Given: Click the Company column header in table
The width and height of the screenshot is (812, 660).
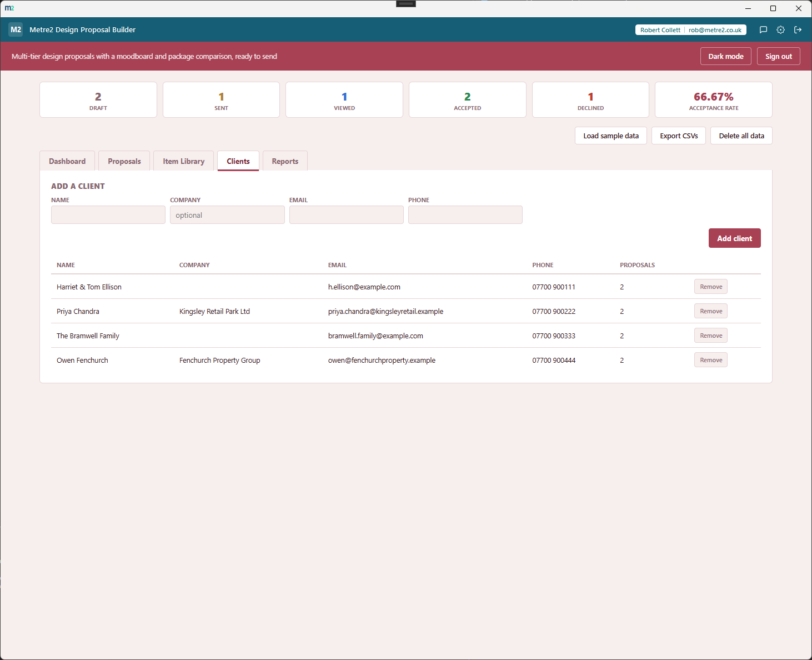Looking at the screenshot, I should [194, 265].
